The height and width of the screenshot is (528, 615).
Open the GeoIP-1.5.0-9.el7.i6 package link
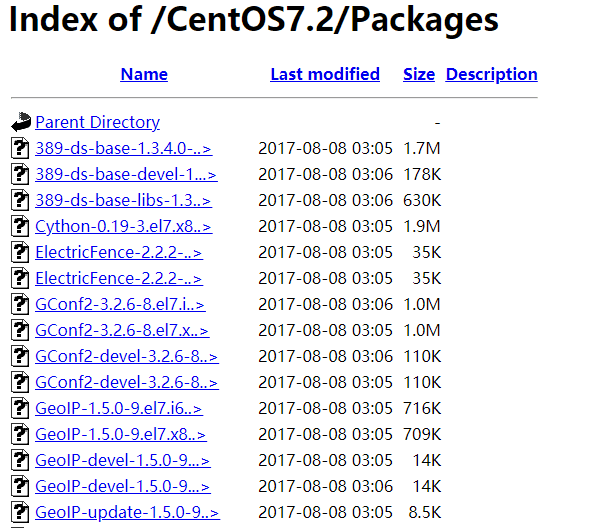coord(118,408)
